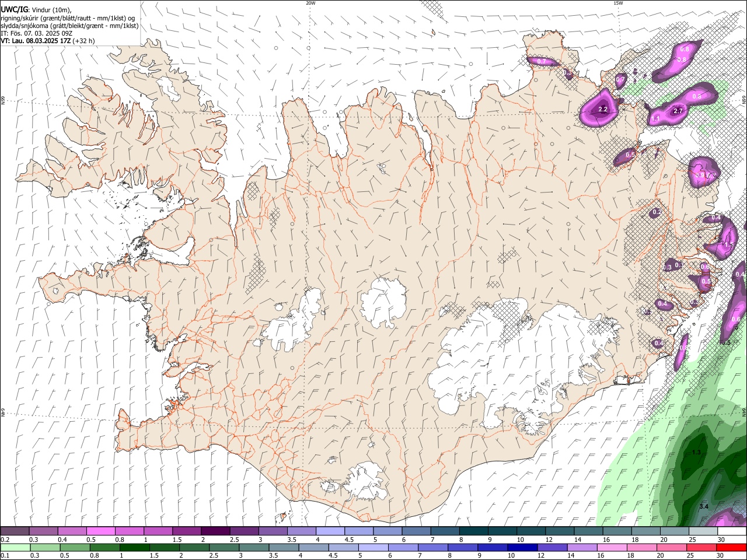Click the white swatch after 30 in the purple row
The width and height of the screenshot is (747, 560).
click(x=732, y=531)
